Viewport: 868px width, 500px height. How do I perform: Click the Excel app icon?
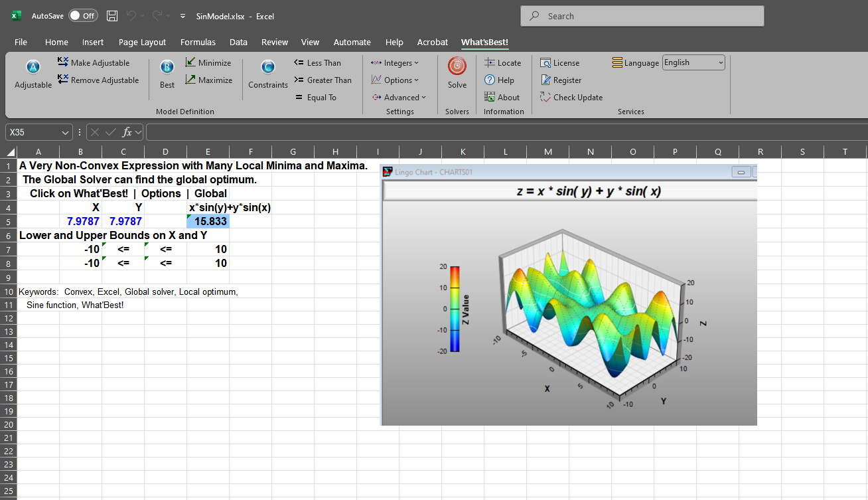point(16,16)
